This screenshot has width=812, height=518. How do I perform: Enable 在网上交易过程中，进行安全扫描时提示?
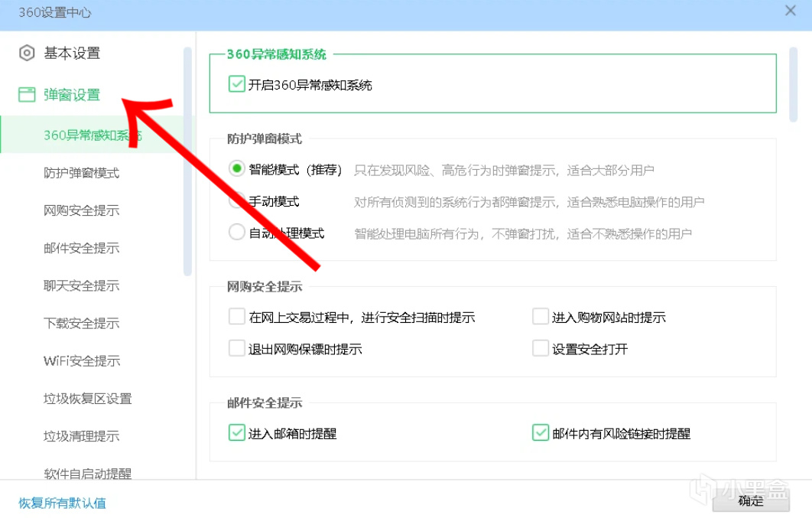pos(237,317)
